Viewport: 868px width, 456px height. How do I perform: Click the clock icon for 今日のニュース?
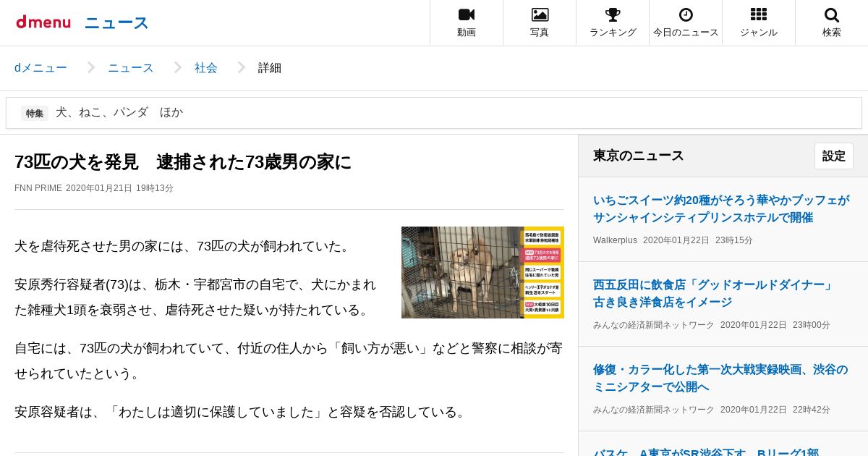tap(686, 14)
